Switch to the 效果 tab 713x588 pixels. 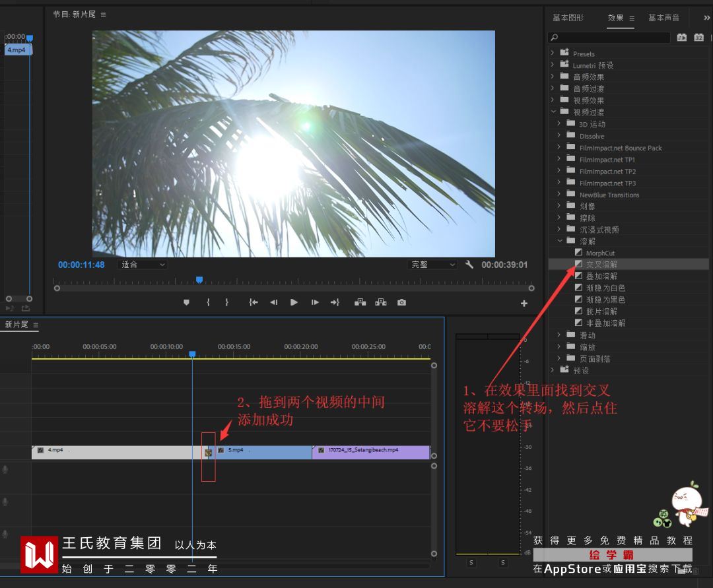(x=616, y=18)
